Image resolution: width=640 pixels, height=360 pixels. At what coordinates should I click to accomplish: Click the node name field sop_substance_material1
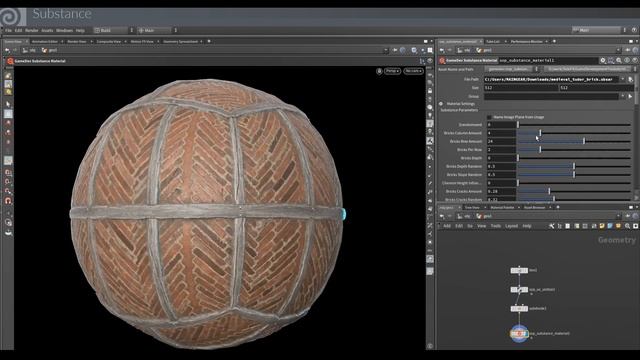pos(548,60)
